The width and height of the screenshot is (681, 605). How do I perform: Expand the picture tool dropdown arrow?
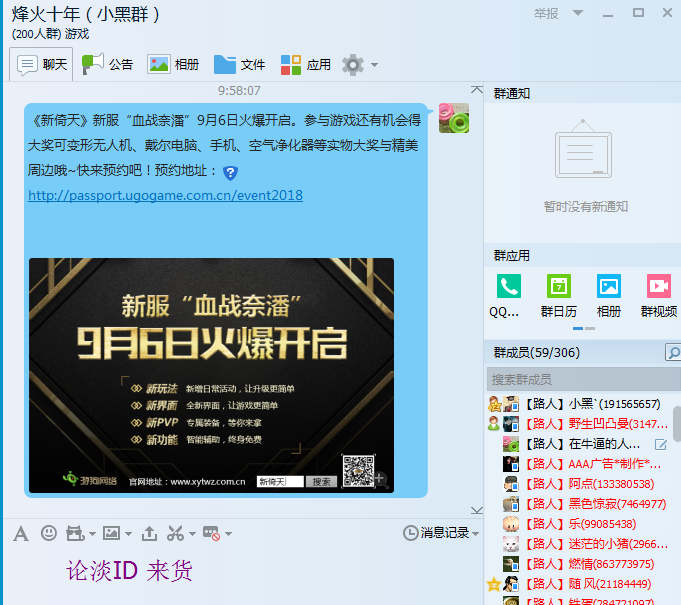[128, 534]
